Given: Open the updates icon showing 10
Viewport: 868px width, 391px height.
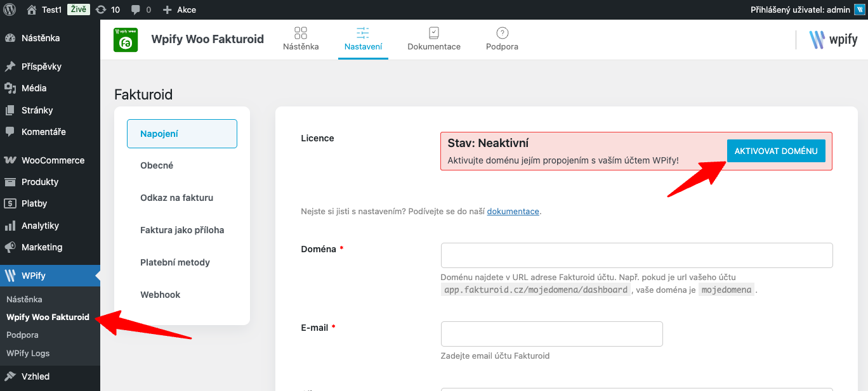Looking at the screenshot, I should point(101,10).
